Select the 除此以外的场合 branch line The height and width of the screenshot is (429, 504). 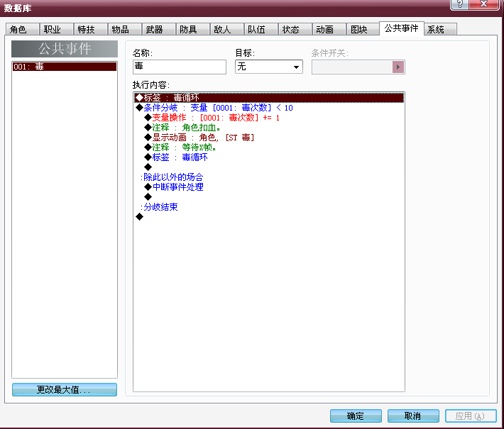pyautogui.click(x=269, y=177)
